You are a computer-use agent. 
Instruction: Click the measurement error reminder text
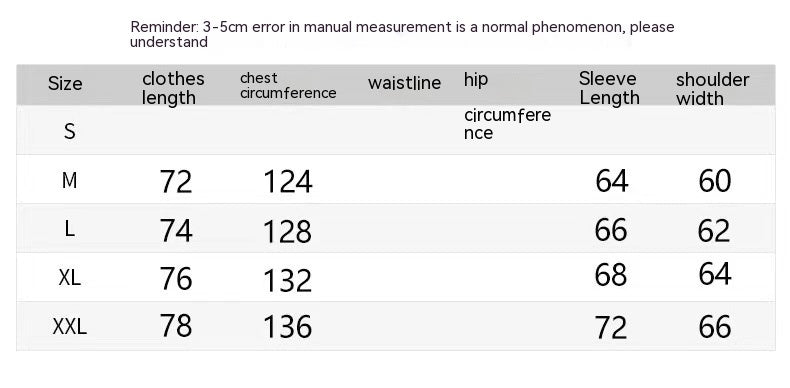pos(402,34)
